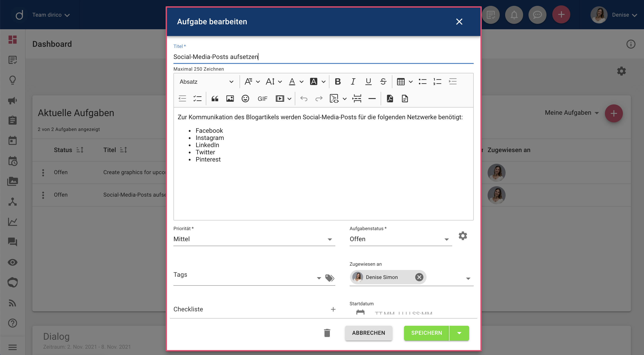Viewport: 644px width, 355px height.
Task: Insert a to-do checklist in editor
Action: [197, 99]
